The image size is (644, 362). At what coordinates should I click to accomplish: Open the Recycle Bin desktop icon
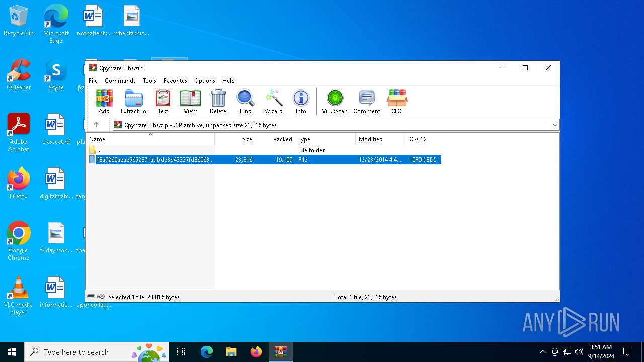point(19,21)
